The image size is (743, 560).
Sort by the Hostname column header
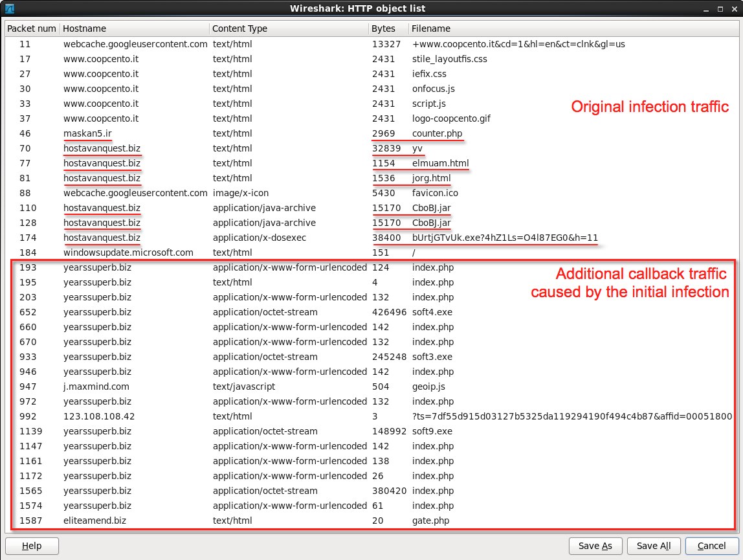[x=135, y=28]
